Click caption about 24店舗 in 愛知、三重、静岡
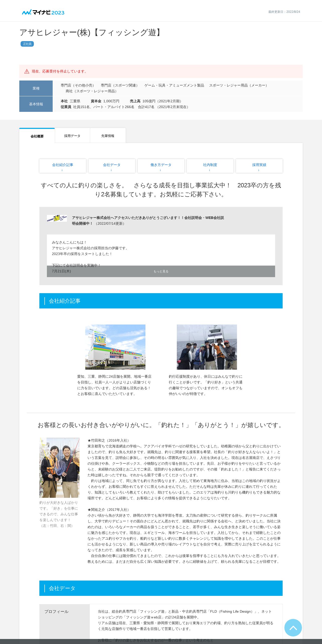Image resolution: width=322 pixels, height=644 pixels. click(x=114, y=385)
